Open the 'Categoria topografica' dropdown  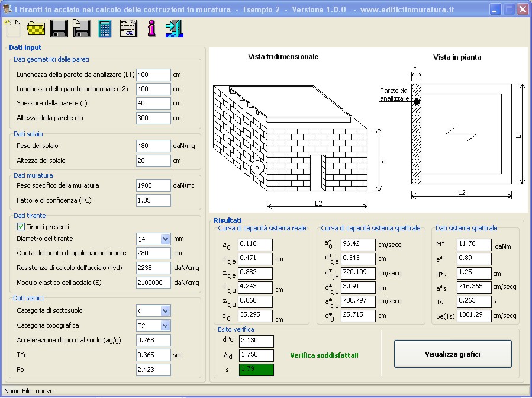click(x=165, y=326)
